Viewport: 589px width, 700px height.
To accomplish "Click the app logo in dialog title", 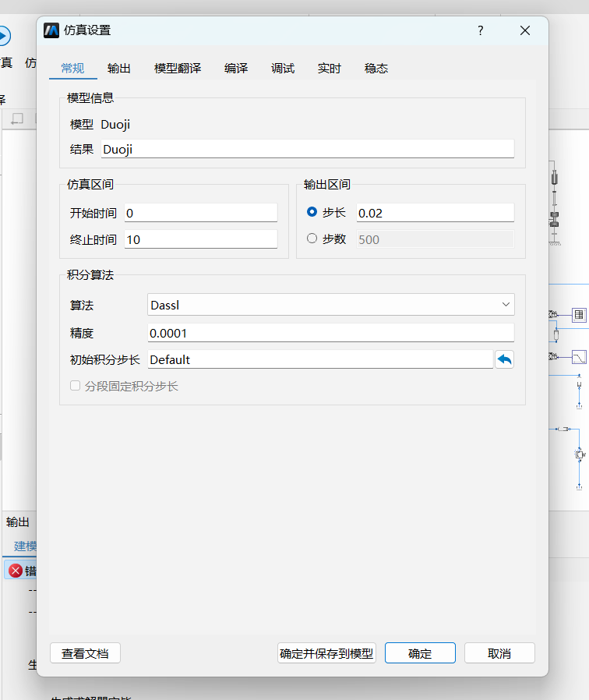I will [x=51, y=30].
